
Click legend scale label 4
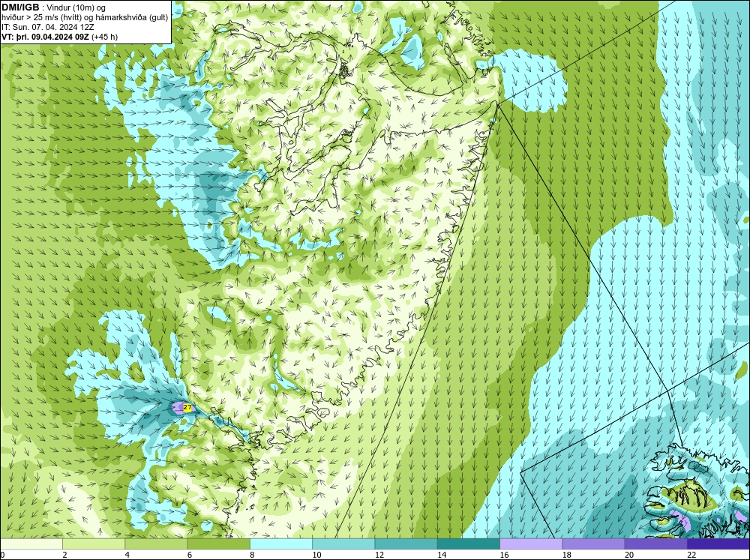point(127,555)
